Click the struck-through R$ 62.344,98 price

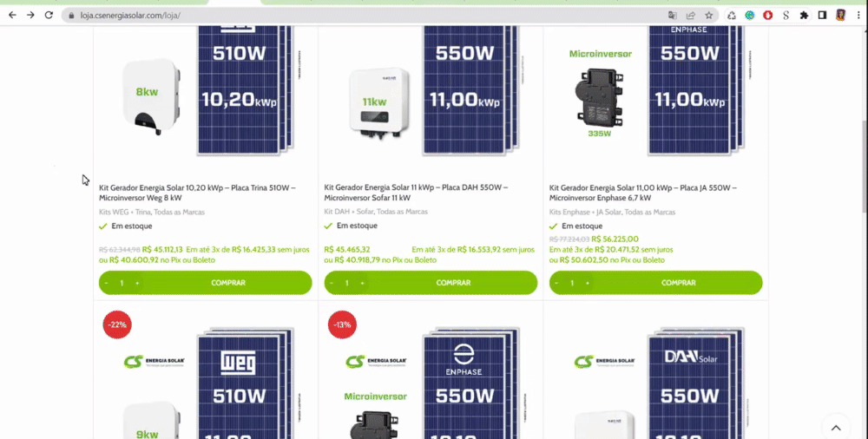pos(120,250)
